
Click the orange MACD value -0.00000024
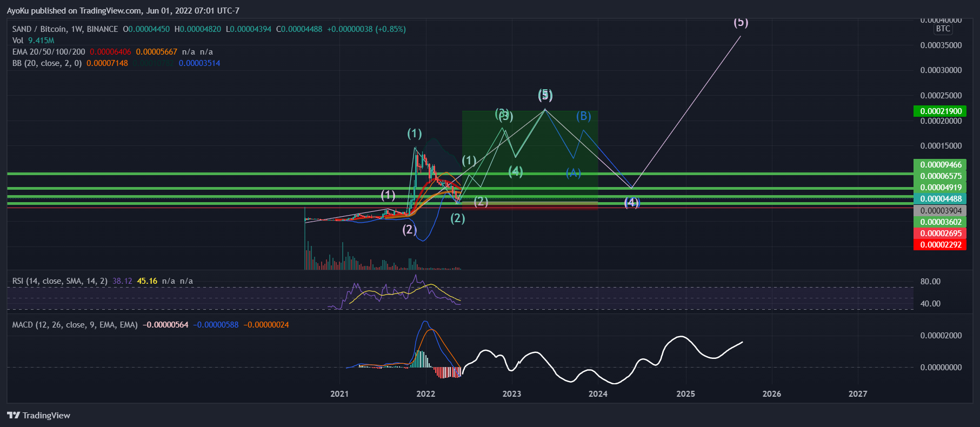pos(266,325)
